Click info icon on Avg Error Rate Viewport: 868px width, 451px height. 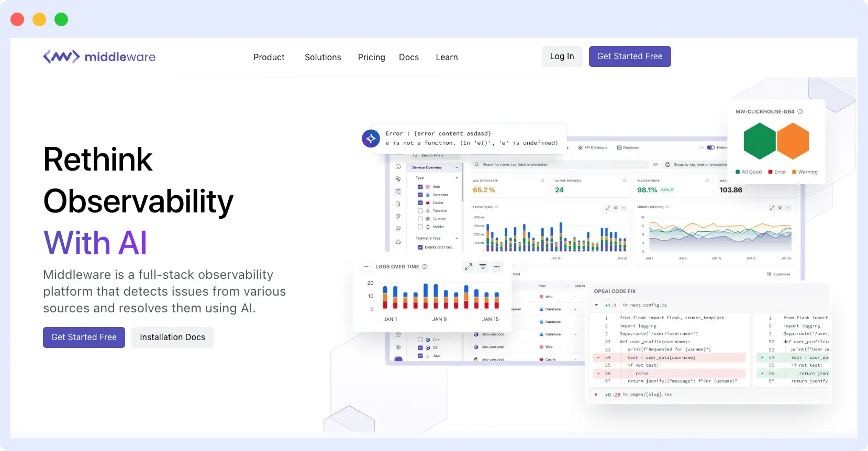pos(542,181)
